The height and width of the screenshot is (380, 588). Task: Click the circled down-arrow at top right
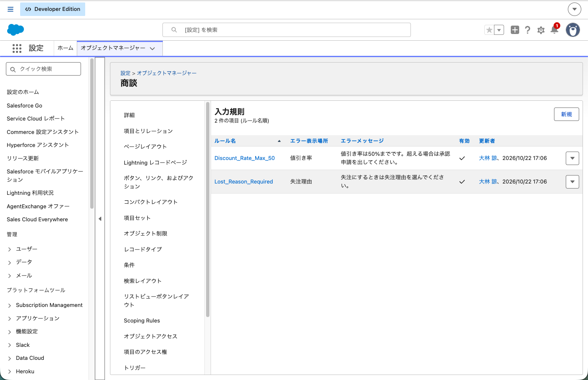(x=575, y=9)
